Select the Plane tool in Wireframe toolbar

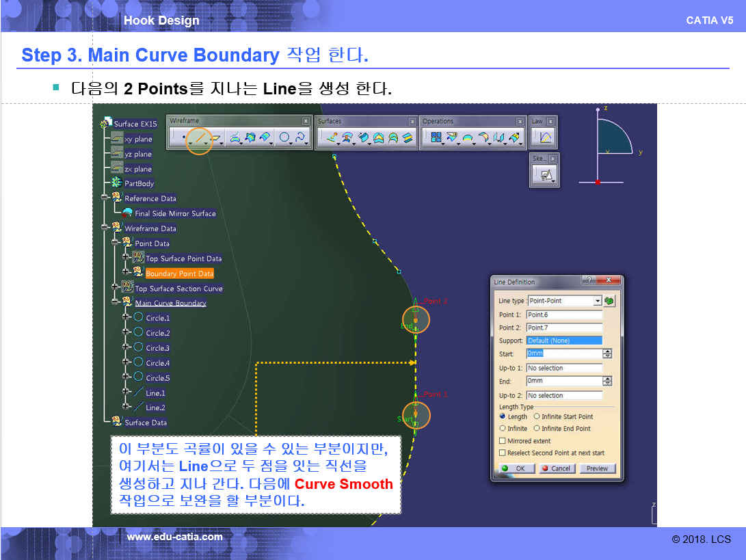coord(215,139)
